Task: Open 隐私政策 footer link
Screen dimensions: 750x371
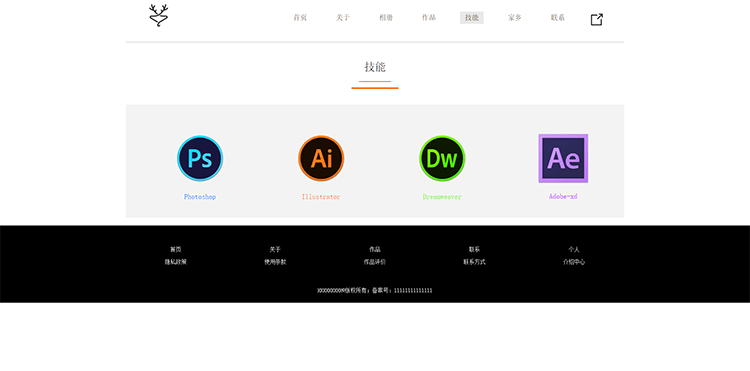Action: [x=176, y=262]
